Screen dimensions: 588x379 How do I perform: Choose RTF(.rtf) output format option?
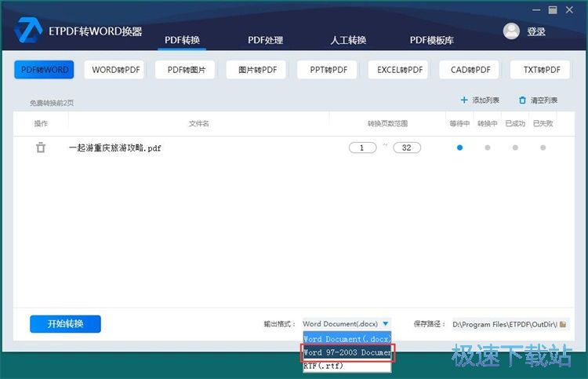347,366
